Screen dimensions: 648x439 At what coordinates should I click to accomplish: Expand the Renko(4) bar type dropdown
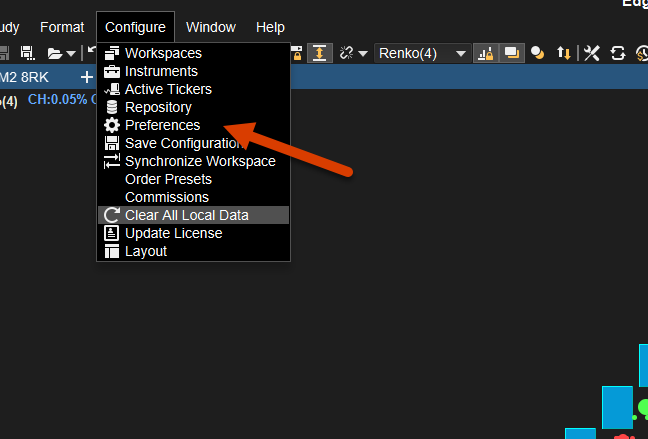point(460,53)
